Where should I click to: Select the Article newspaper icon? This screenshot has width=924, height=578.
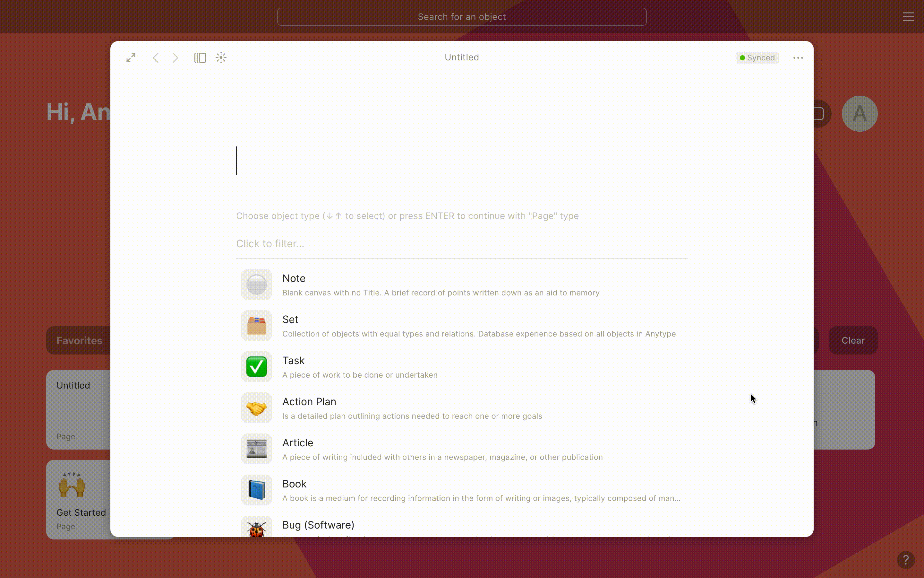click(x=257, y=449)
